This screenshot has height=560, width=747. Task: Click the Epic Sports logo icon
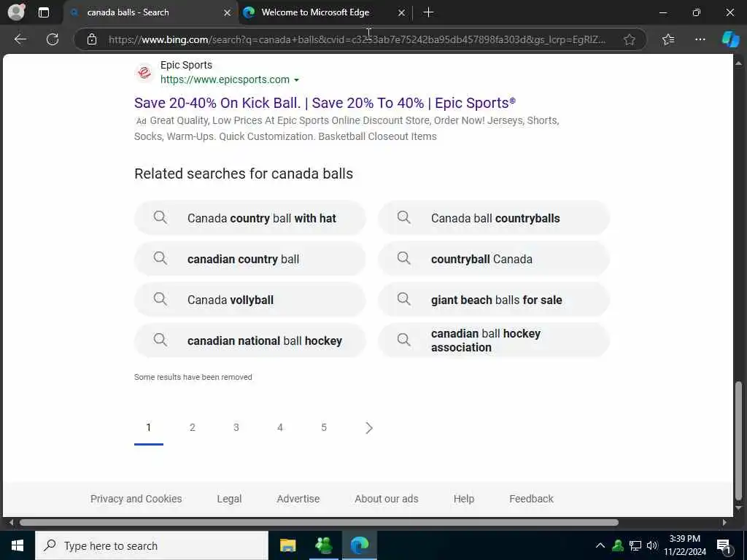click(x=144, y=72)
